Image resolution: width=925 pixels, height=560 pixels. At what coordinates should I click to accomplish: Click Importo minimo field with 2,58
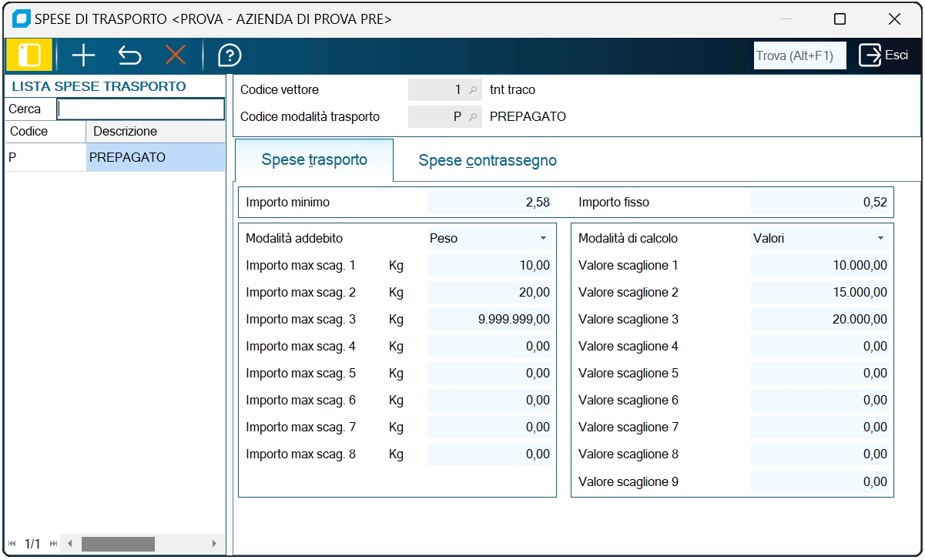pyautogui.click(x=489, y=203)
